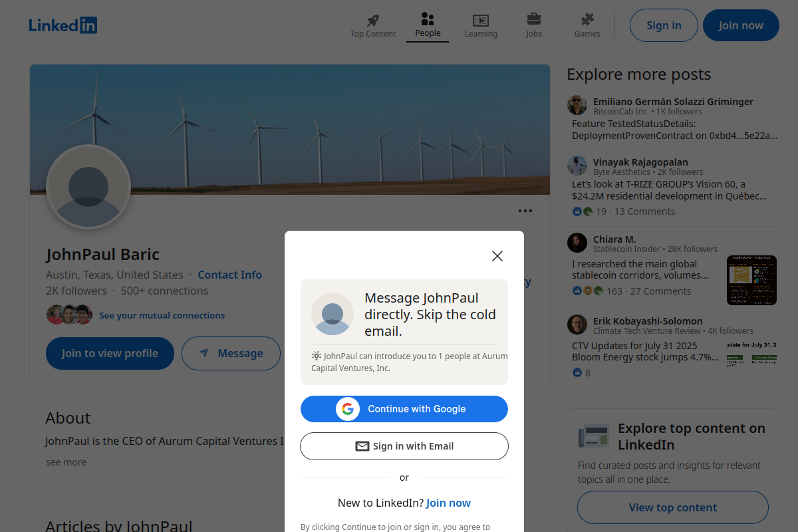Click the wind turbine cover banner

[x=290, y=130]
